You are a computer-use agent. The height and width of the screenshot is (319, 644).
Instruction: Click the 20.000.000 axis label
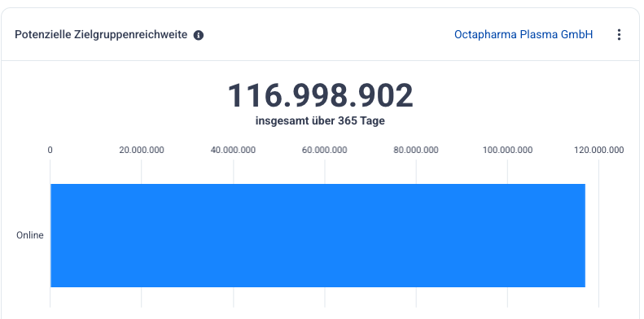click(142, 151)
